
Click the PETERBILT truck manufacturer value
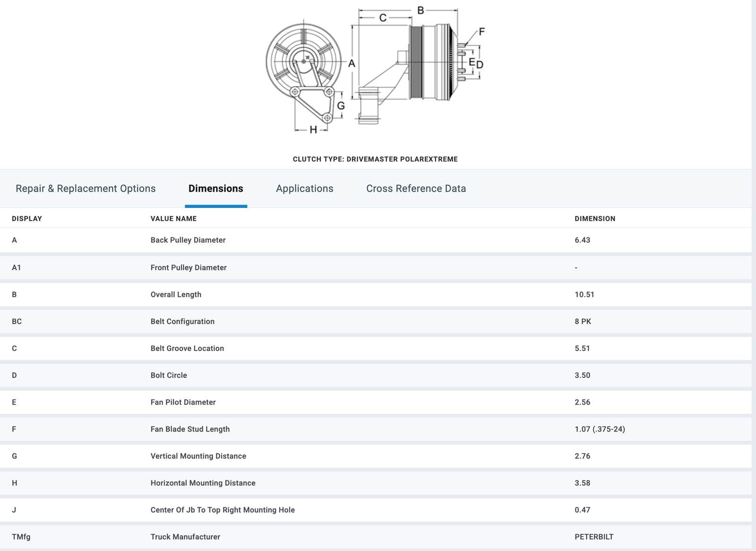593,536
